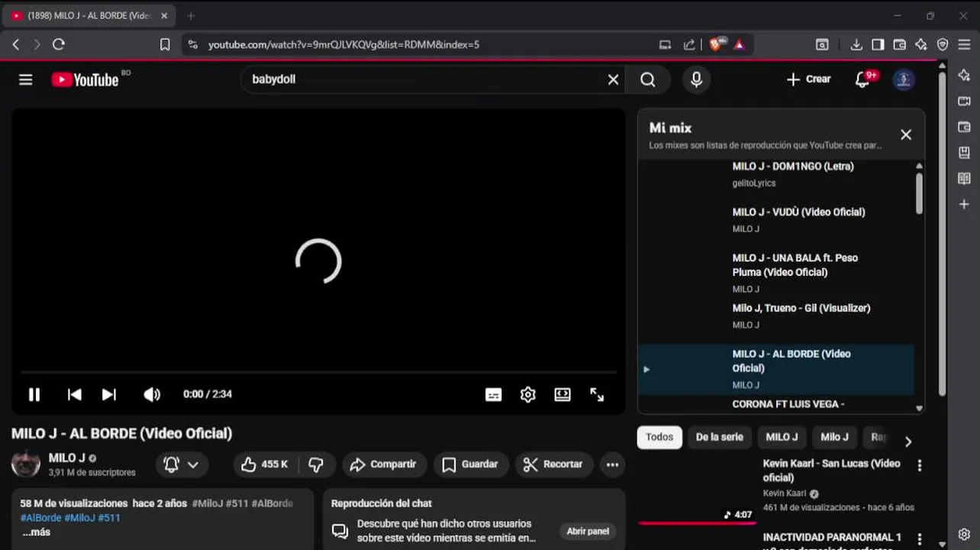Dislike the video

pyautogui.click(x=316, y=464)
